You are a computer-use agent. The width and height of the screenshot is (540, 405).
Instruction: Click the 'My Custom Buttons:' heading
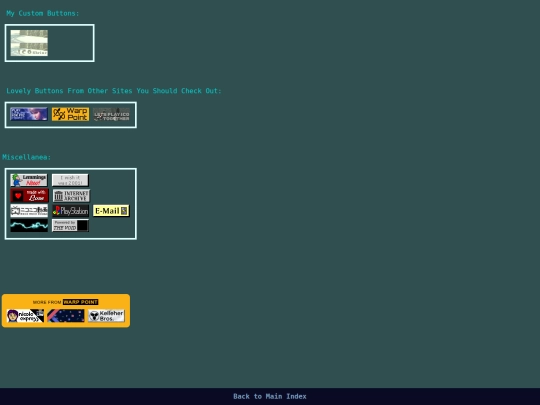coord(43,13)
